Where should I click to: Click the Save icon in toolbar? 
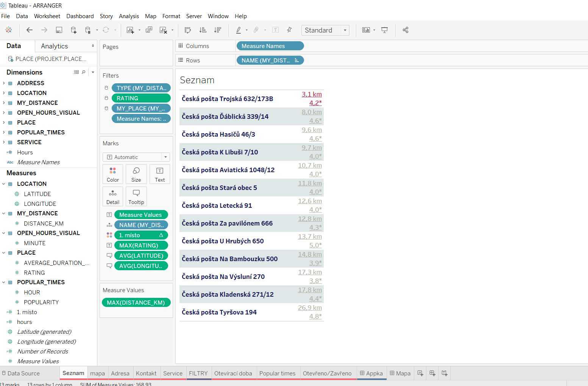[x=59, y=30]
